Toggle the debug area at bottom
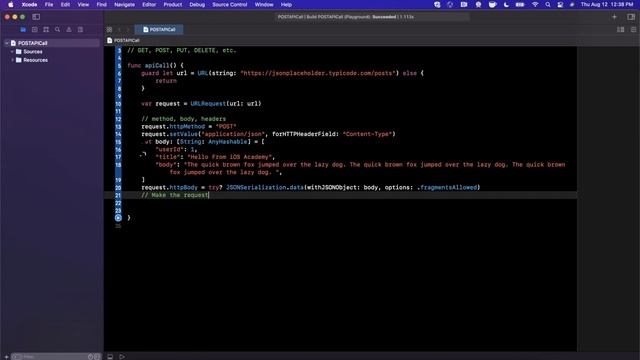This screenshot has width=640, height=360. click(x=110, y=356)
